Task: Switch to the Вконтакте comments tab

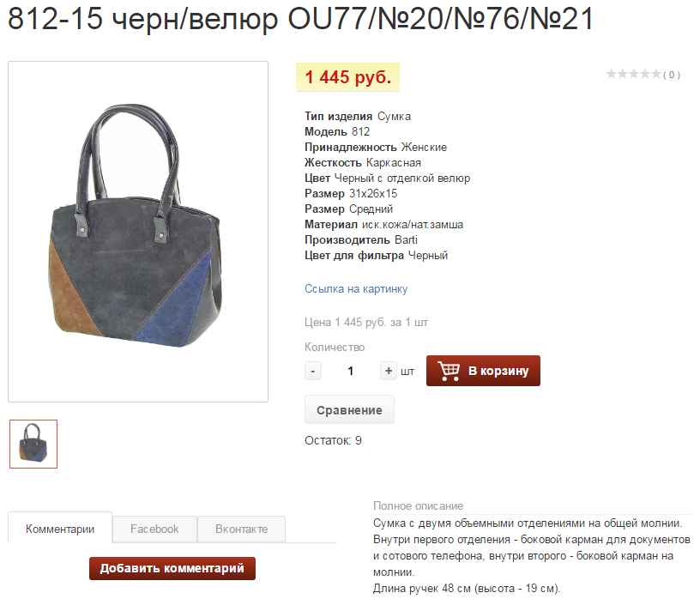Action: click(242, 529)
